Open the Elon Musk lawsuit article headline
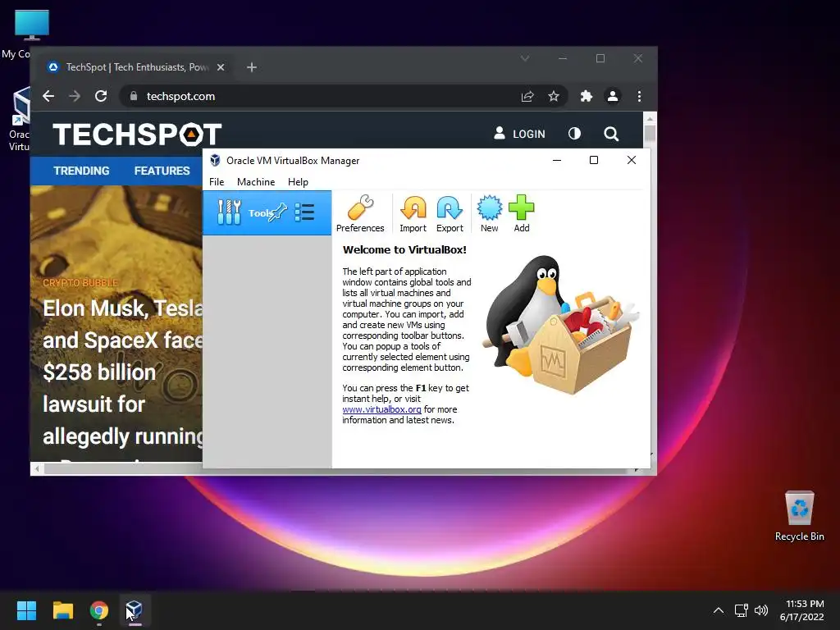 coord(123,372)
